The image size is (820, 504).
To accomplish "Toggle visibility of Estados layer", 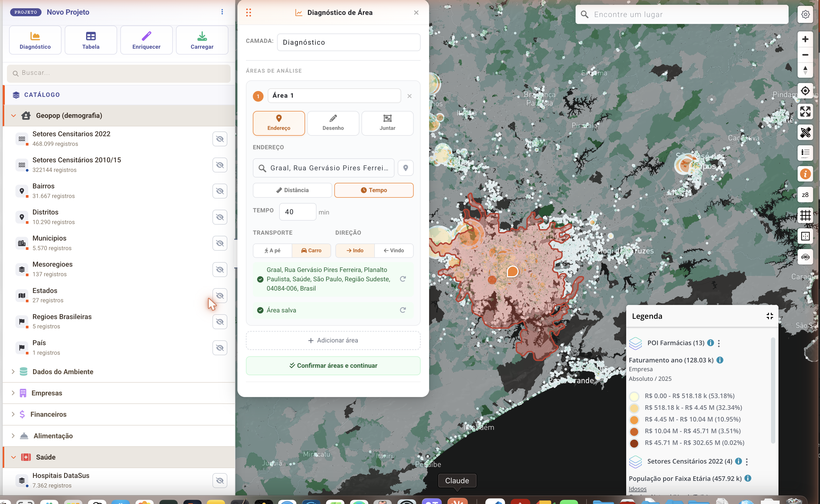I will tap(220, 295).
